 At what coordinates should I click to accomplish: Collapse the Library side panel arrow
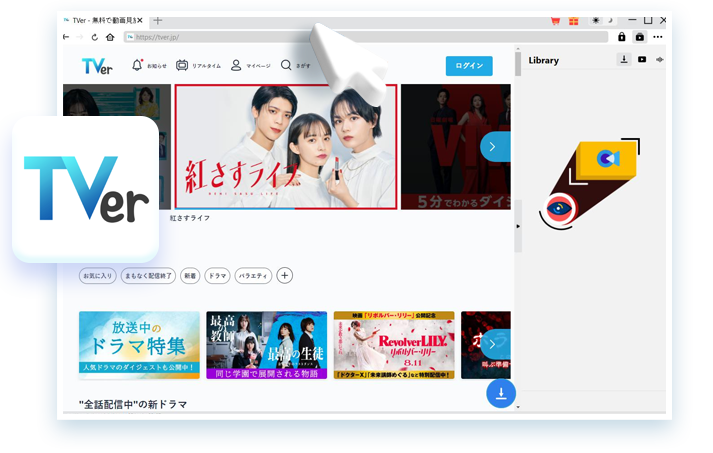[518, 226]
